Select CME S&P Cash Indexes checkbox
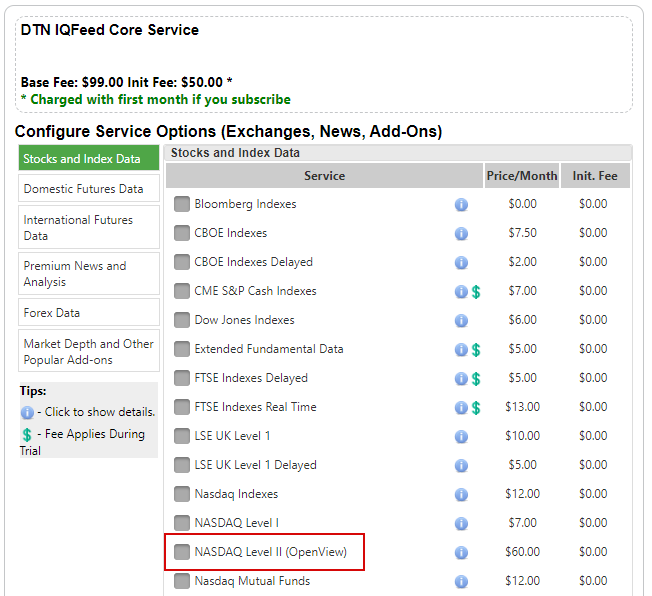 point(182,291)
